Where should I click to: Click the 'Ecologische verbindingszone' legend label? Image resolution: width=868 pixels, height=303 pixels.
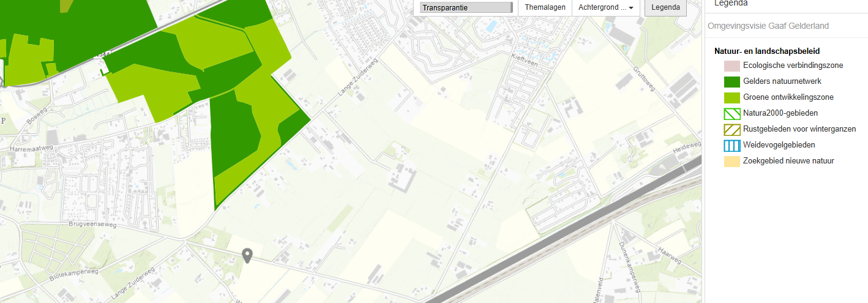793,65
